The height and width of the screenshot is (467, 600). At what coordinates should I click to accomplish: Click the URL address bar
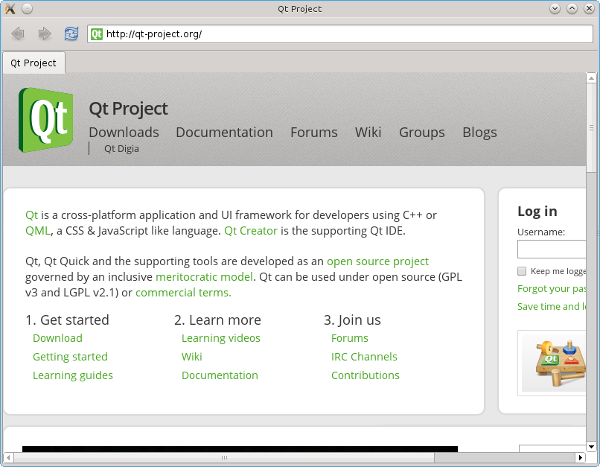click(340, 34)
